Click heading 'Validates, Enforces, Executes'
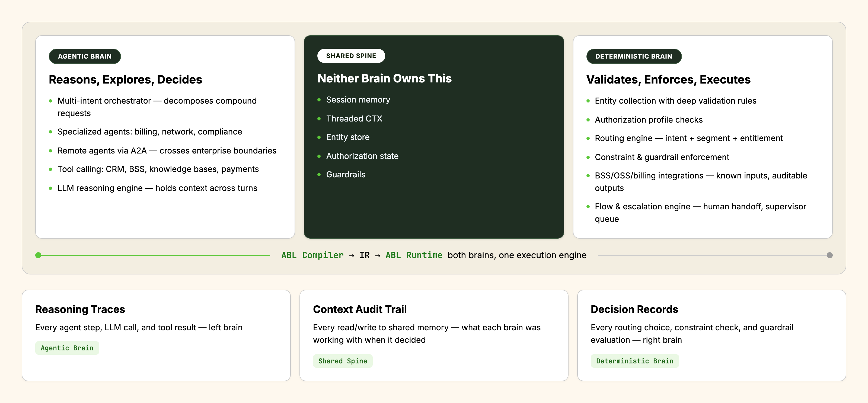868x403 pixels. [668, 79]
